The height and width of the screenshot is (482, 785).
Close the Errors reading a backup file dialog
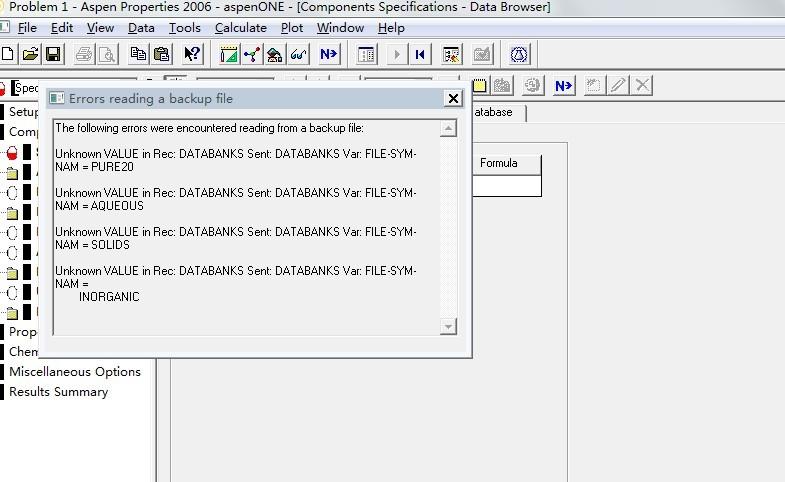tap(453, 99)
